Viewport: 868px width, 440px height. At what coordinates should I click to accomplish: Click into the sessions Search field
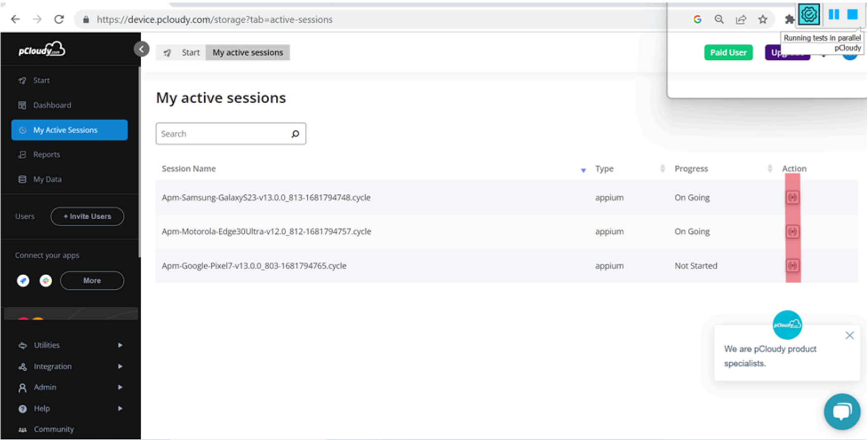222,134
